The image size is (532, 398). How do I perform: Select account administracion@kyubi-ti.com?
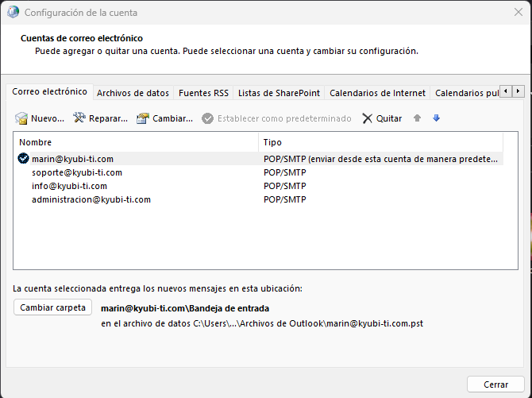click(91, 199)
